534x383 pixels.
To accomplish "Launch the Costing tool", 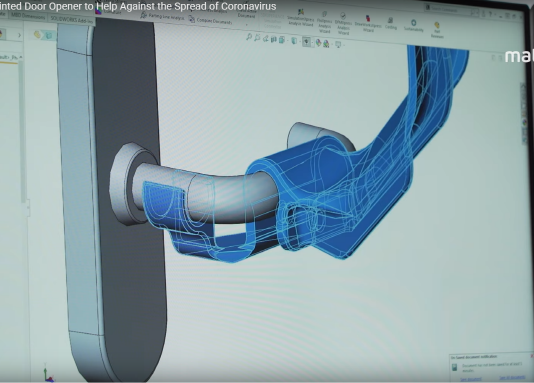I will click(391, 24).
